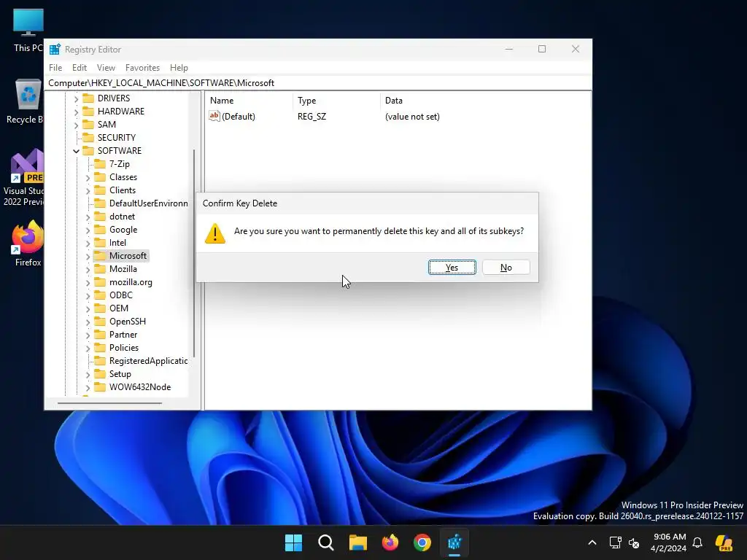Select the RegisteredApplications key
This screenshot has height=560, width=747.
pos(148,361)
